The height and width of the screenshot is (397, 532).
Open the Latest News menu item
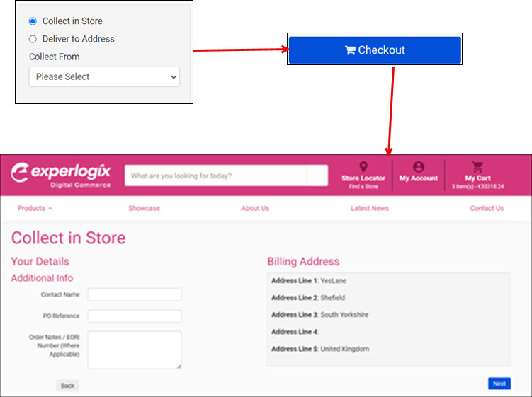pos(369,208)
